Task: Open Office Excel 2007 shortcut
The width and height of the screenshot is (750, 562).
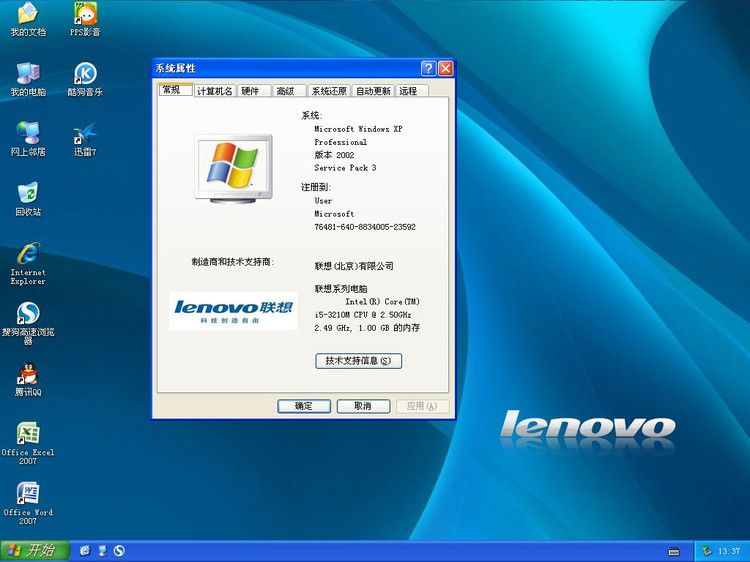Action: [x=28, y=443]
